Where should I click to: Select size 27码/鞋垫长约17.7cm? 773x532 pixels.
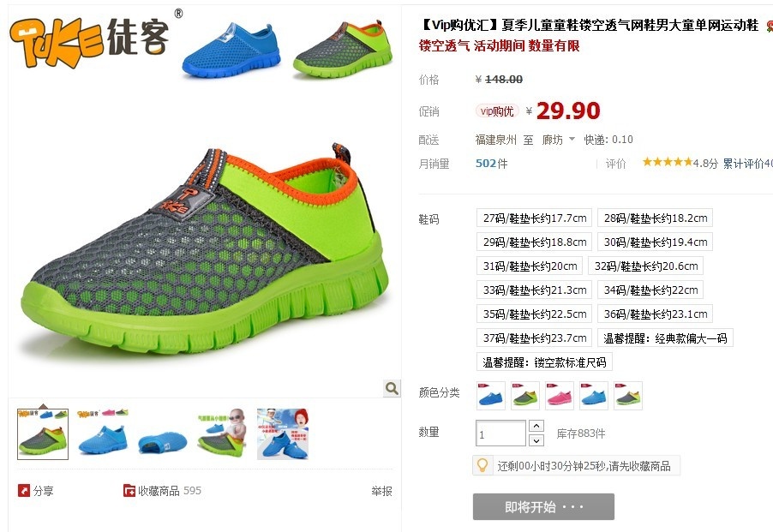click(535, 218)
